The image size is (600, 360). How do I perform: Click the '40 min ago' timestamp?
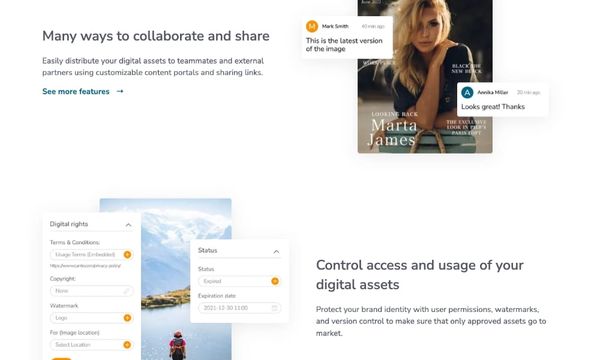[x=373, y=26]
